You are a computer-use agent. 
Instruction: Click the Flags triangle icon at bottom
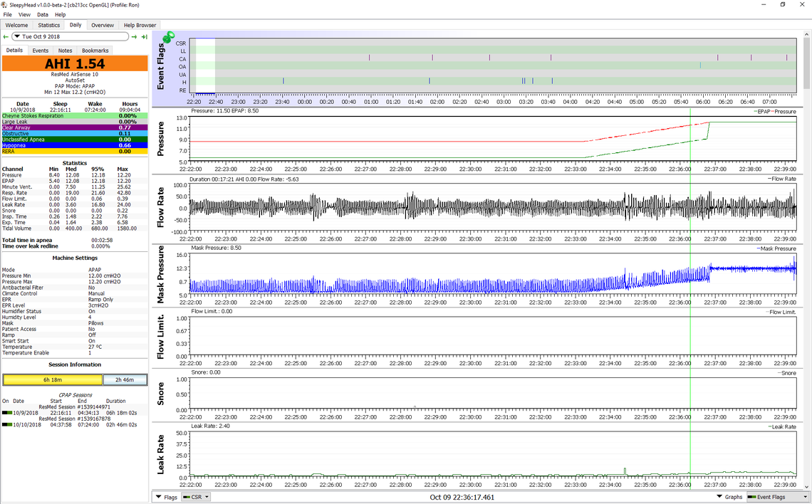point(157,497)
